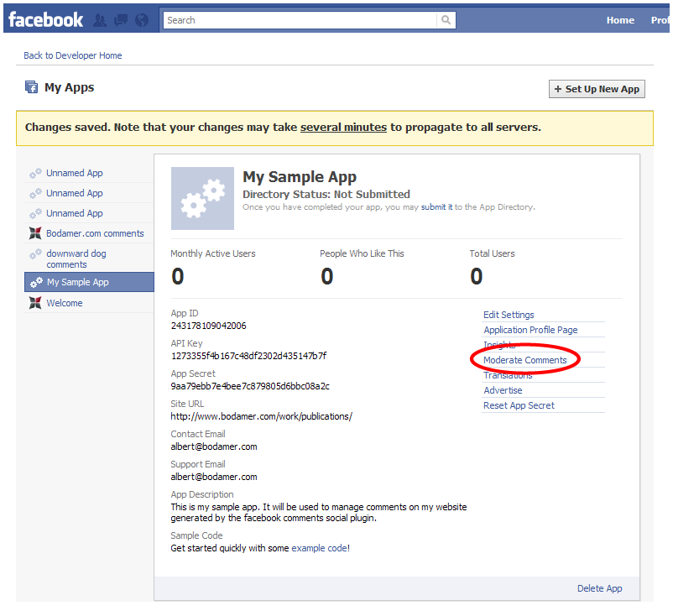Click the Welcome app icon

click(x=35, y=303)
